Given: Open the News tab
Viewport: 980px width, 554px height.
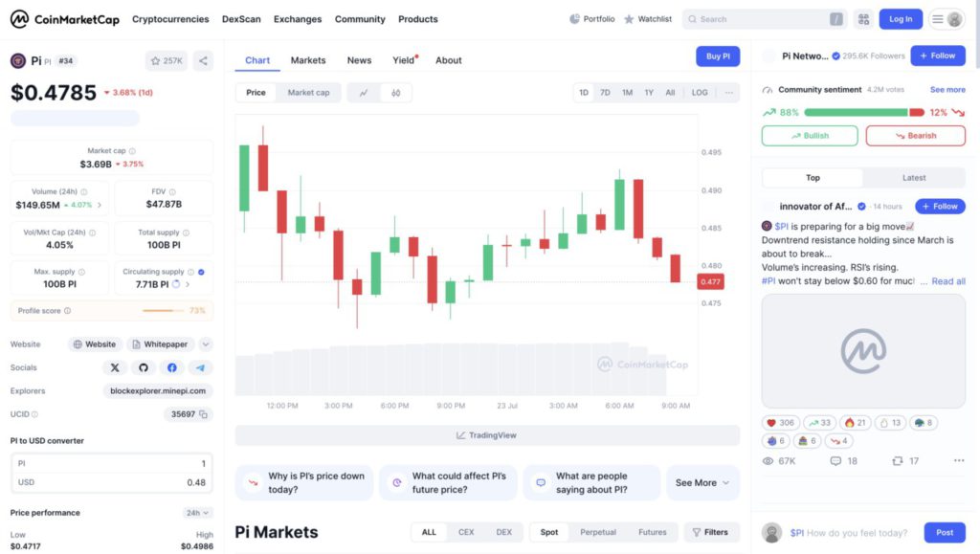Looking at the screenshot, I should [x=359, y=60].
